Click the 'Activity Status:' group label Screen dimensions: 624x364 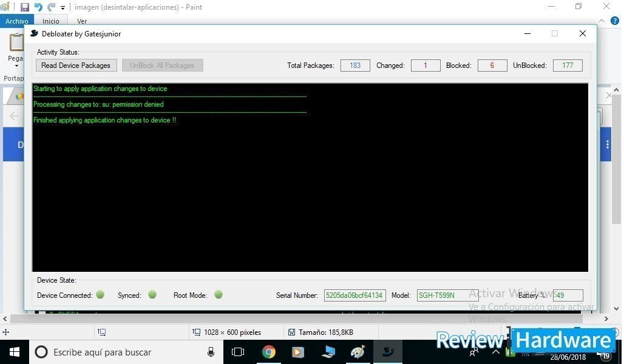pos(58,52)
